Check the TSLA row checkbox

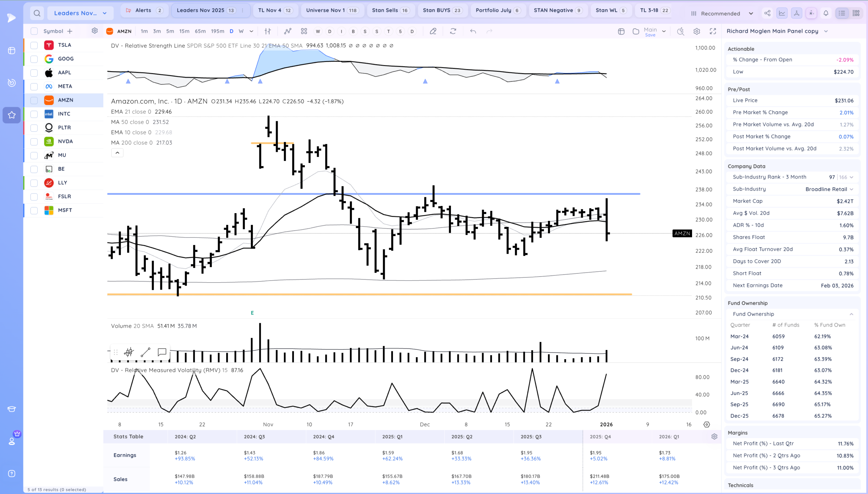point(34,45)
